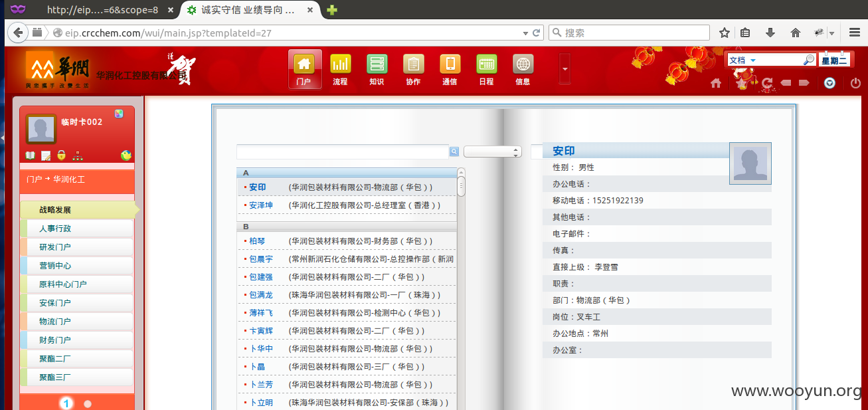Click the right forward arrow in red toolbar
The image size is (868, 410).
pyautogui.click(x=804, y=83)
